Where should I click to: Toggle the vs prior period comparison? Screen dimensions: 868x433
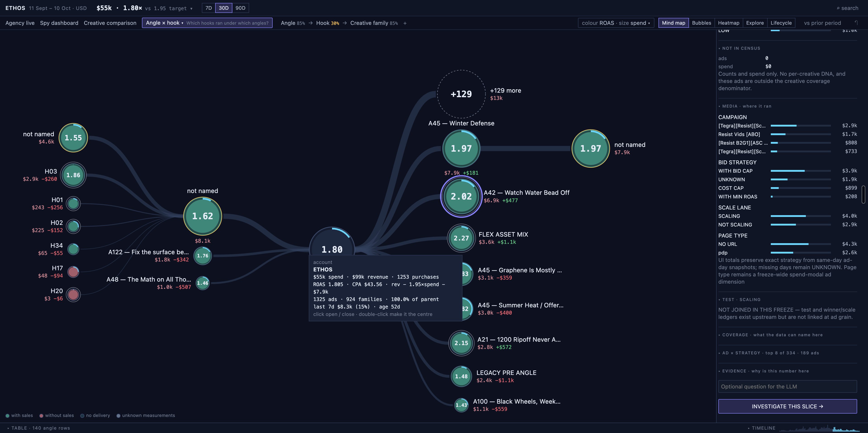(822, 23)
